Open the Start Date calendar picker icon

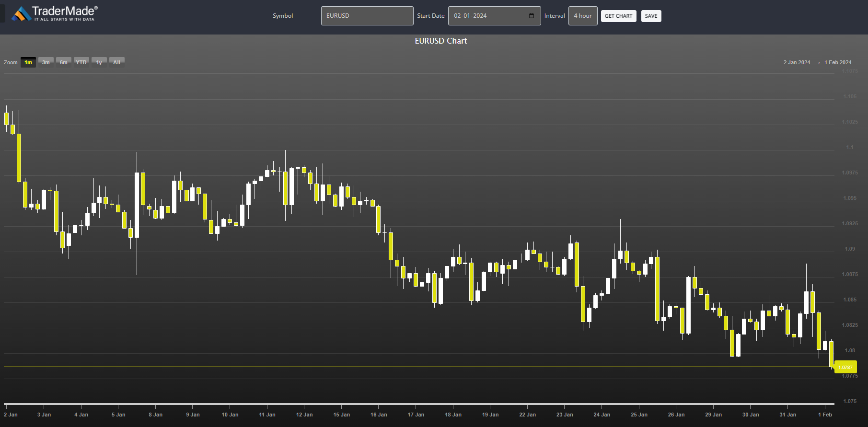(532, 16)
